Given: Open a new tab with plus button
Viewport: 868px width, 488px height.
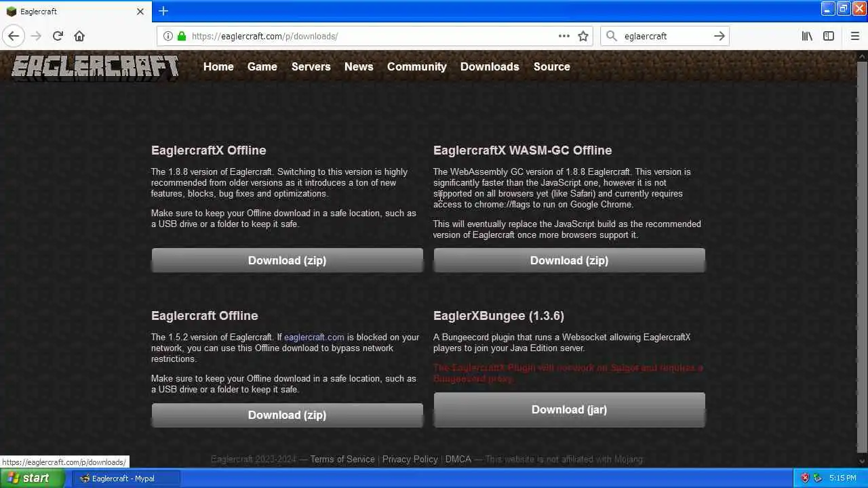Looking at the screenshot, I should point(163,11).
